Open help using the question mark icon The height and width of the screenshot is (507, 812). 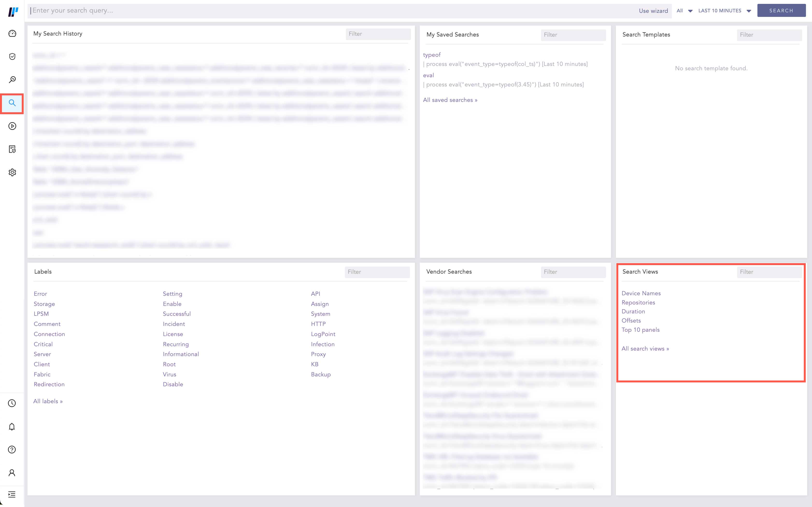(12, 449)
